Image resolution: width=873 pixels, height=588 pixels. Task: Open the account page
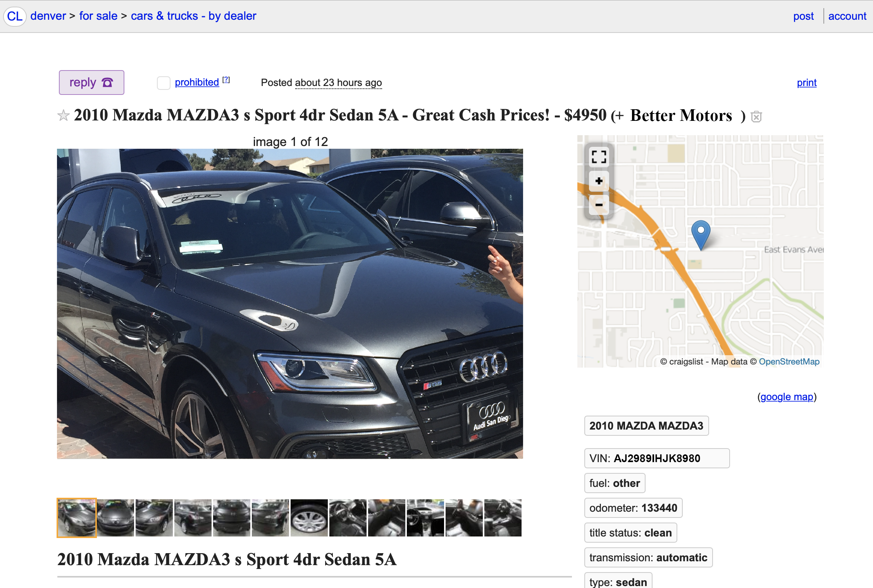click(847, 16)
